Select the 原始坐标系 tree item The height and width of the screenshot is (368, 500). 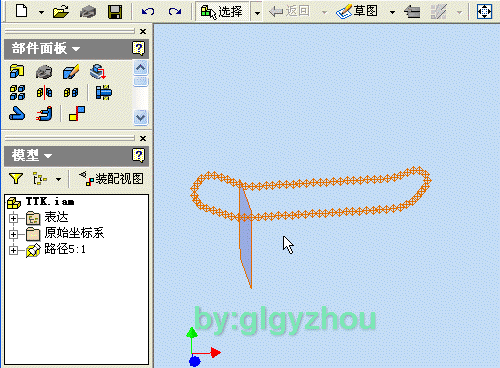click(65, 233)
